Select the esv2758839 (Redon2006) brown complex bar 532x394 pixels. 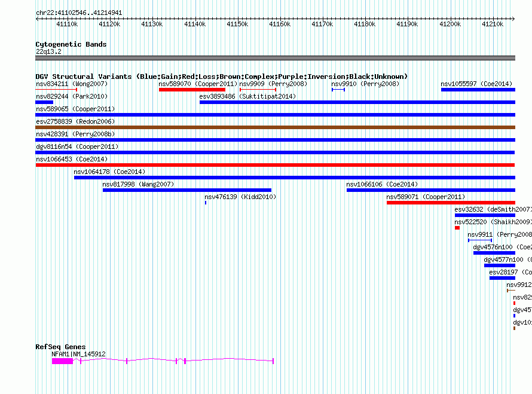(x=275, y=127)
